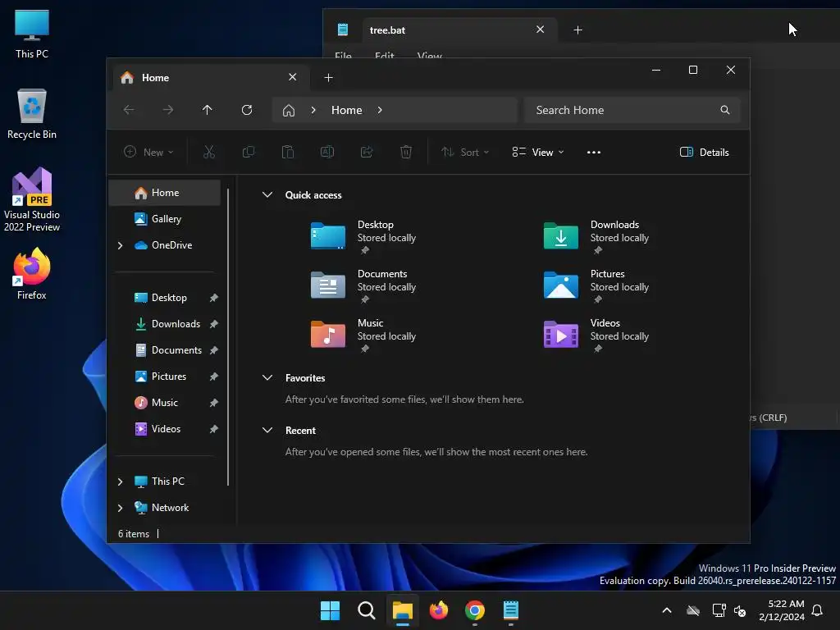Image resolution: width=840 pixels, height=630 pixels.
Task: Go back with the left arrow
Action: 129,110
